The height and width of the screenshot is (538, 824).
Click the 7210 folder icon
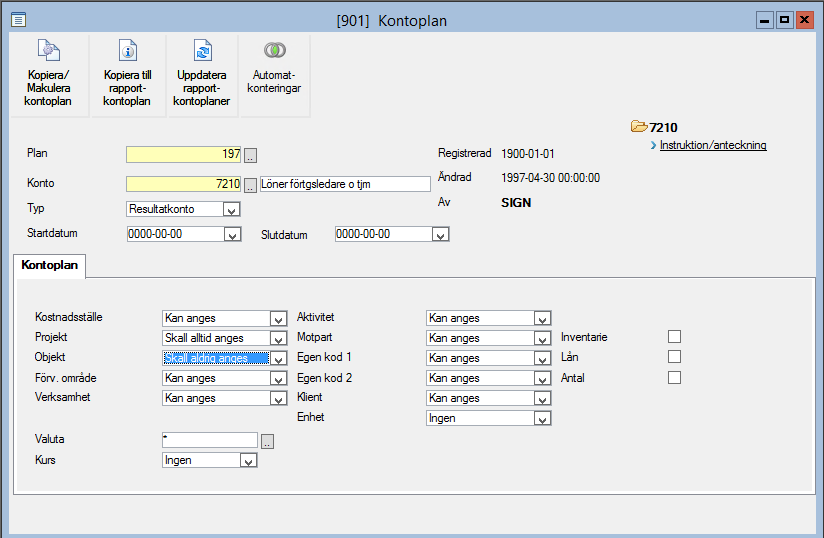(x=638, y=127)
